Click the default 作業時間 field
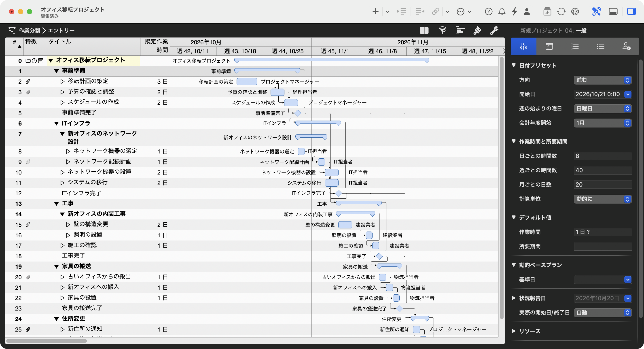The width and height of the screenshot is (644, 349). 603,232
